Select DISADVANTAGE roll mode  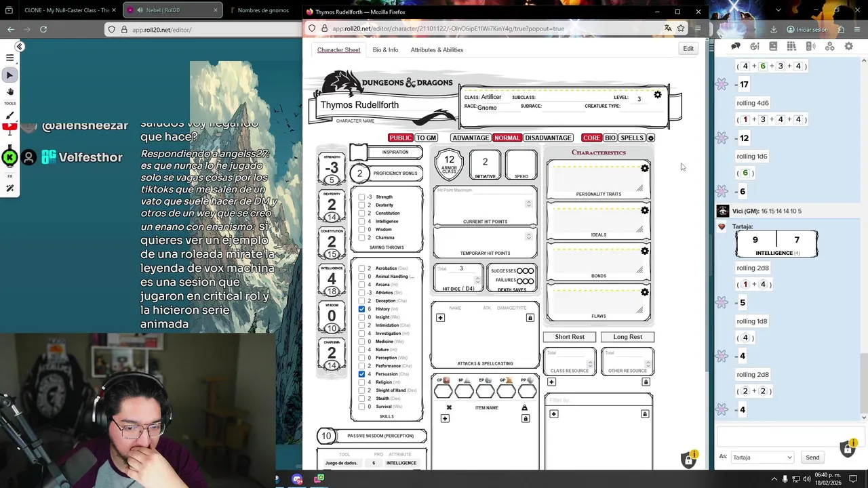point(548,138)
